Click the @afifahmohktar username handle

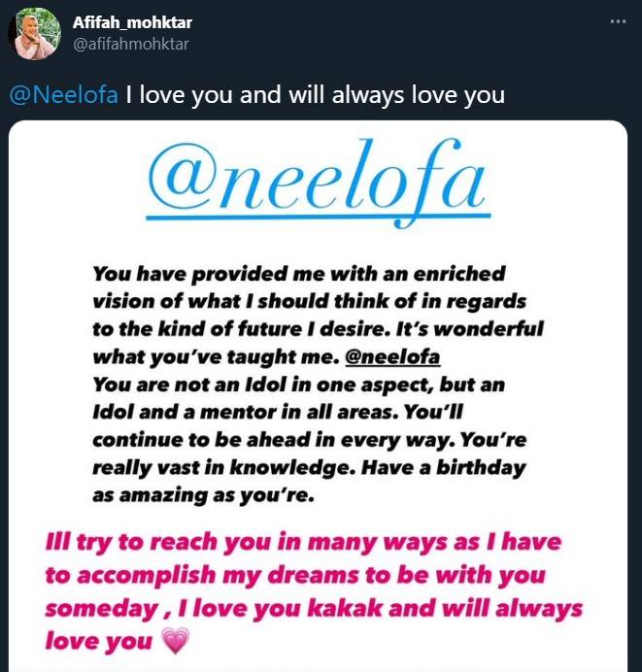coord(129,44)
